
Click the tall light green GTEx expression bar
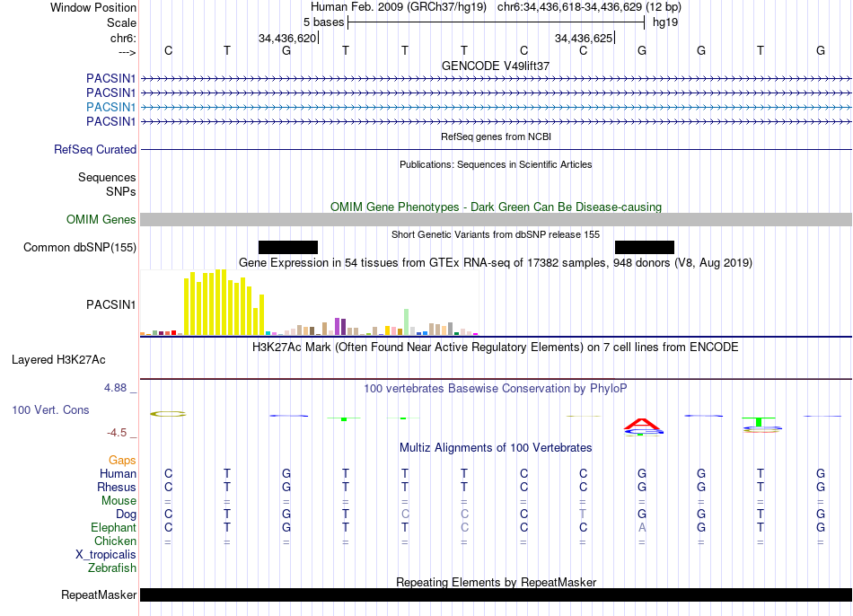click(x=406, y=321)
